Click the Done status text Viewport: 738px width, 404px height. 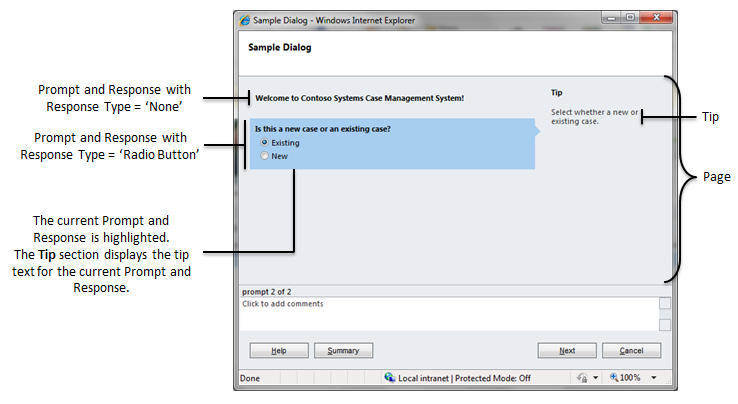(250, 378)
